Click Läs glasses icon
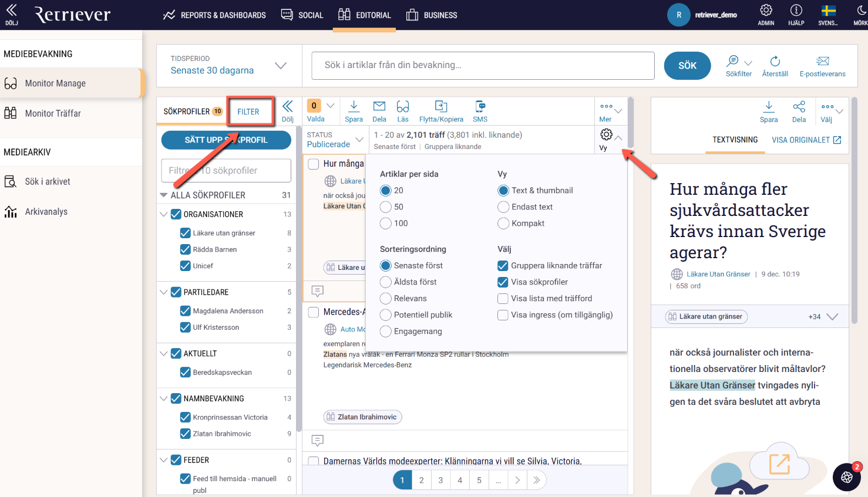Screen dimensions: 868x497 pos(403,106)
